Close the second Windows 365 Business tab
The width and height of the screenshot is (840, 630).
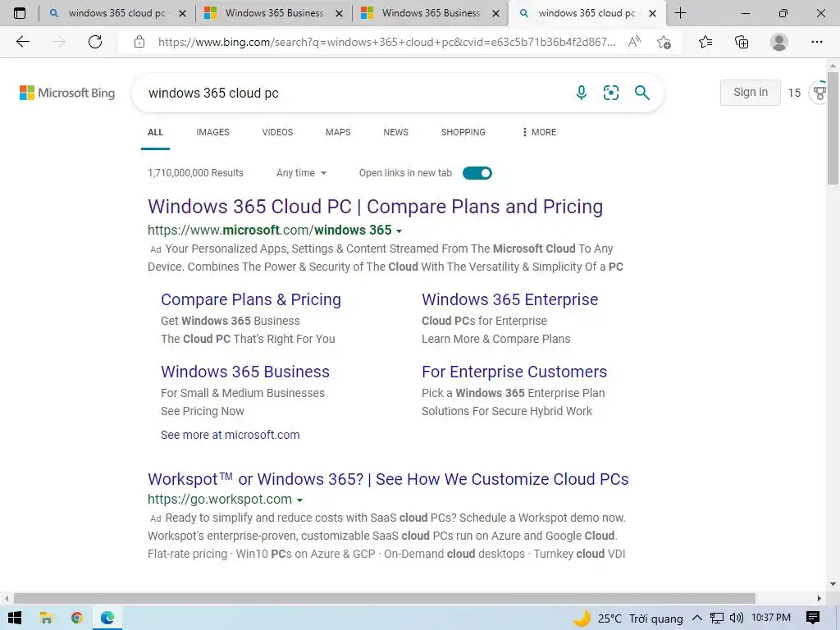tap(496, 13)
